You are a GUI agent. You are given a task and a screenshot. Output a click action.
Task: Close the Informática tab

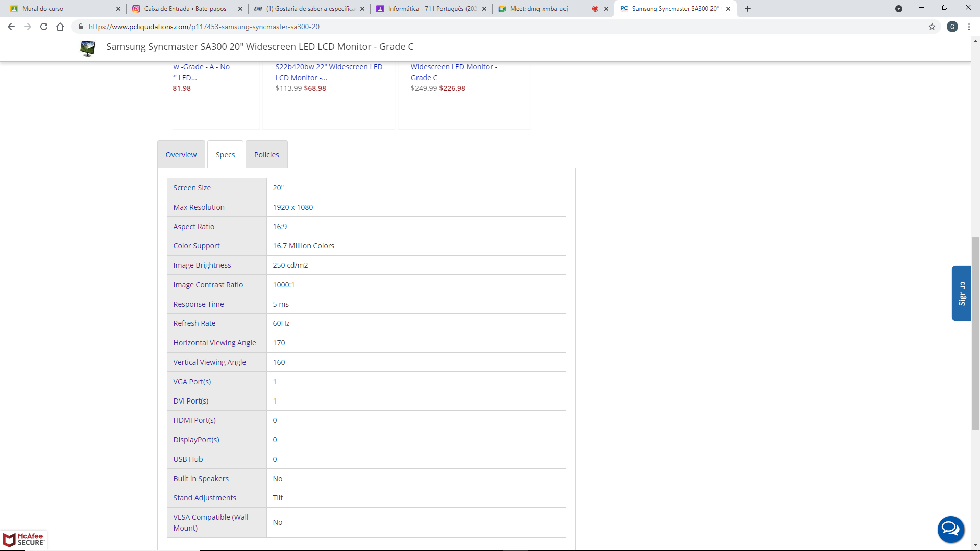tap(484, 9)
